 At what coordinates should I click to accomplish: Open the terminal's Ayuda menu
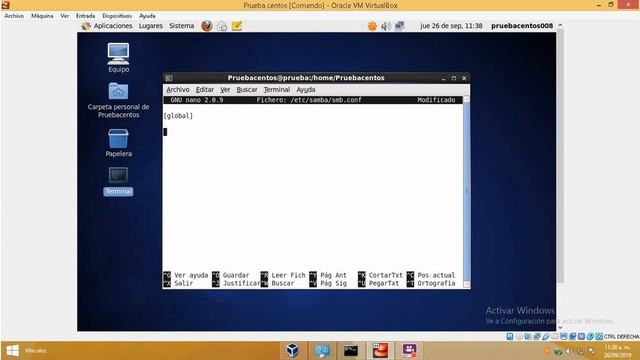(306, 89)
